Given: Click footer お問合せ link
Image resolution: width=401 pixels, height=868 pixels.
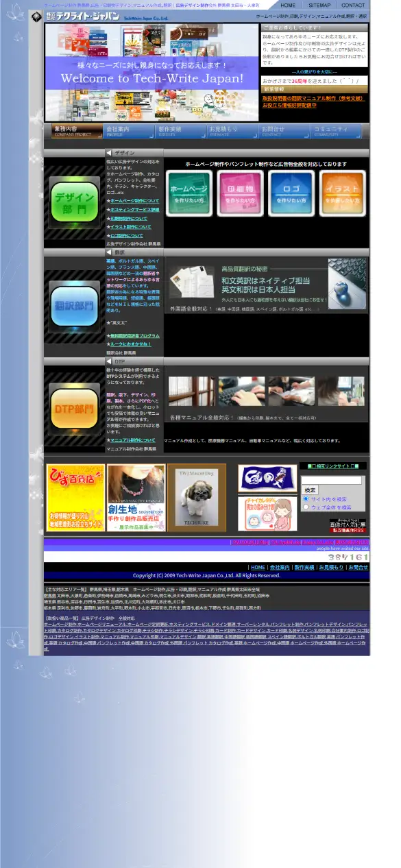Looking at the screenshot, I should [358, 567].
